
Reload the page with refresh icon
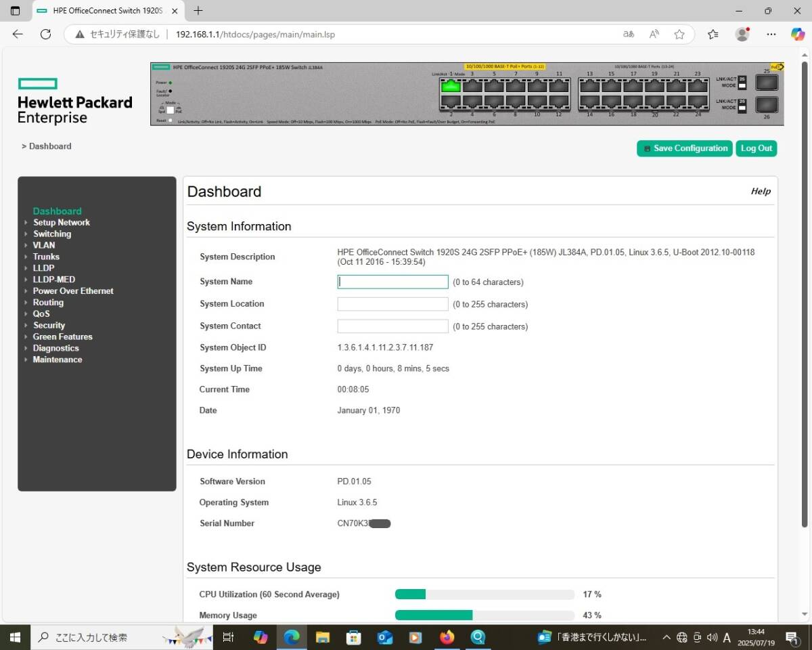[46, 35]
